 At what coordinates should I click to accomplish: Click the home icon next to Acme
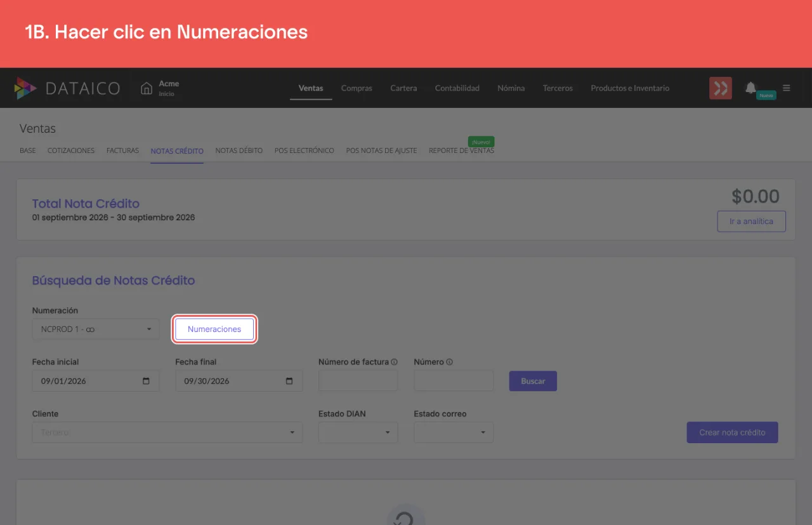147,88
